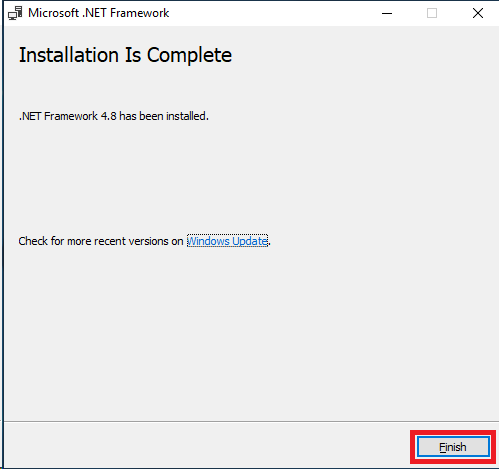Viewport: 499px width, 469px height.
Task: Close the installer with the X icon
Action: [478, 13]
